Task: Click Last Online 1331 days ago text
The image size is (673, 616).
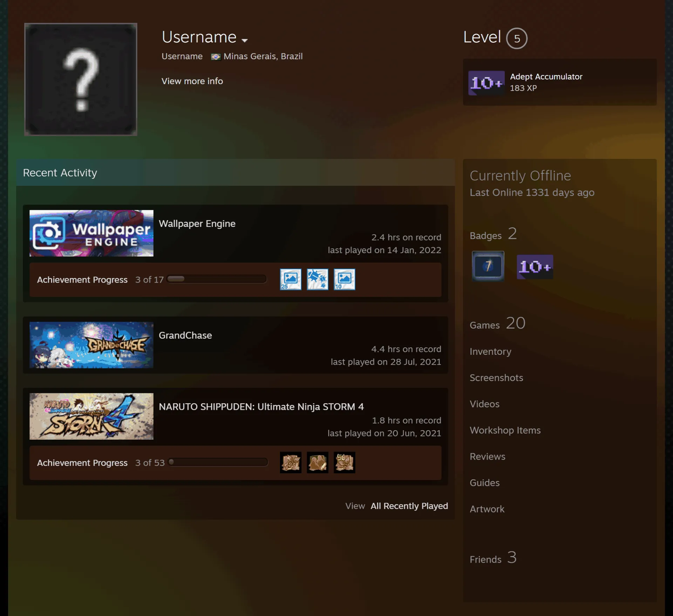Action: pos(532,192)
